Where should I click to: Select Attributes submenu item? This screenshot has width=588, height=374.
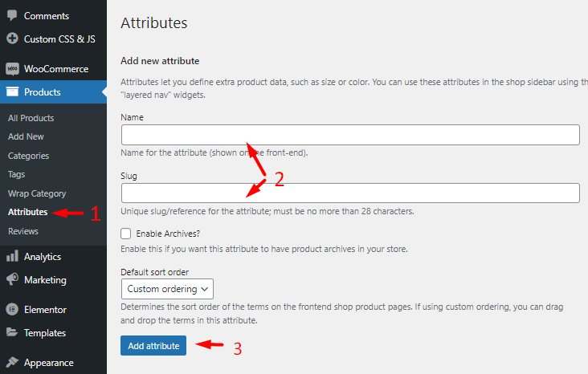[x=28, y=212]
